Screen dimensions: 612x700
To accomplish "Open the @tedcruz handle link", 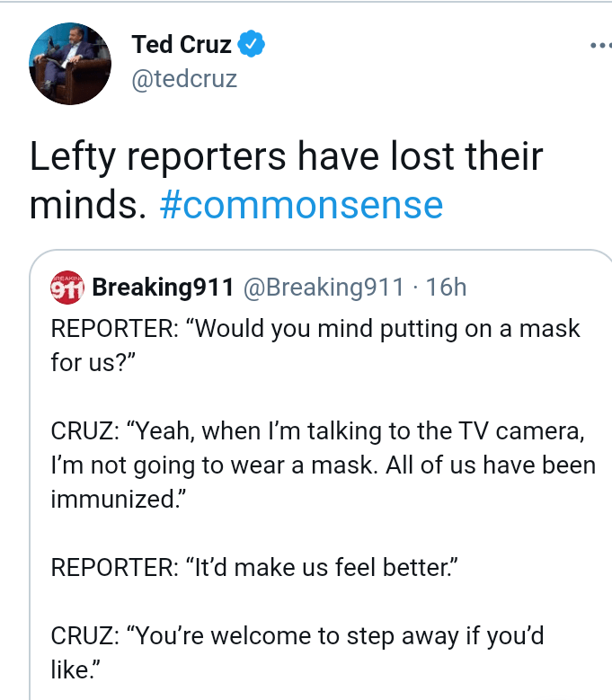I will coord(184,78).
